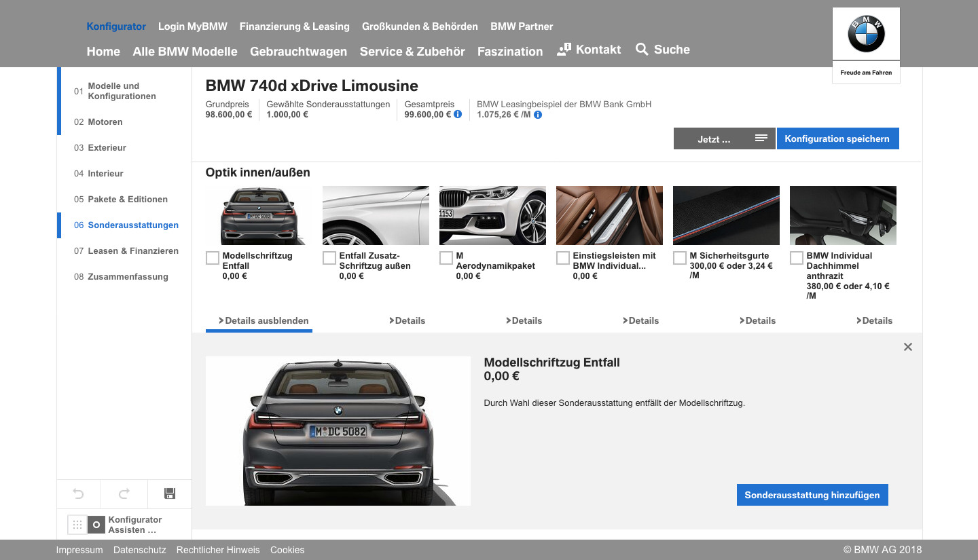Enable the M Aerodynamikpaket checkbox
This screenshot has width=978, height=560.
[446, 258]
